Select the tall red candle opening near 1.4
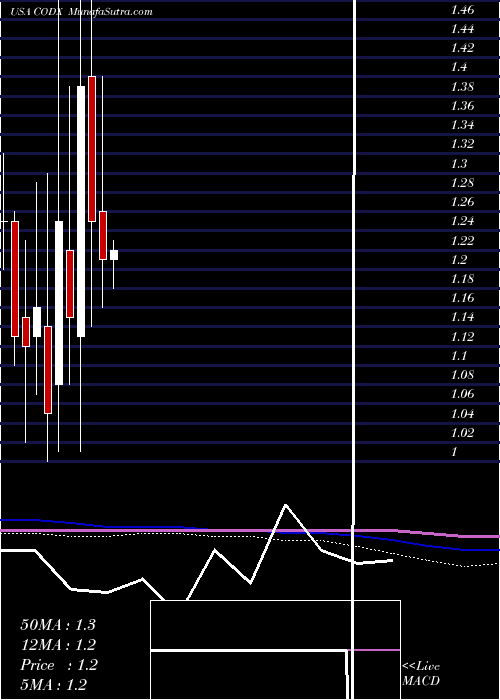Screen dimensions: 500x700 pyautogui.click(x=92, y=149)
